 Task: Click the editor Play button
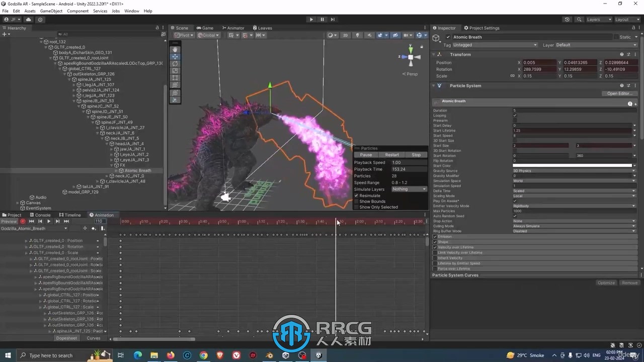pos(311,20)
